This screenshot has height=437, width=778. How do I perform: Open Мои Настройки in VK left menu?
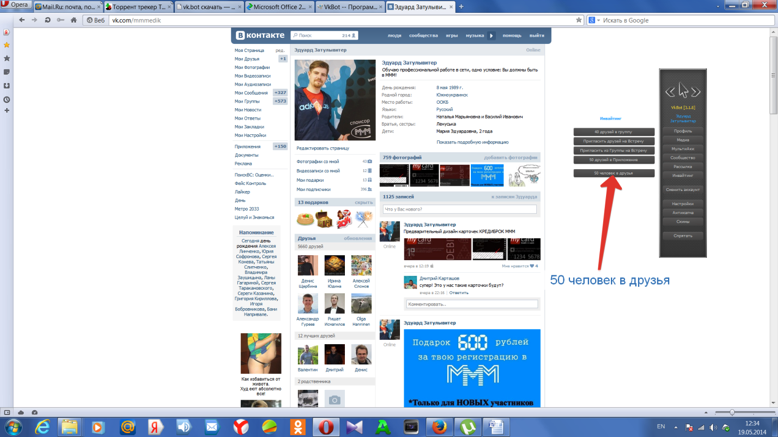pos(251,135)
